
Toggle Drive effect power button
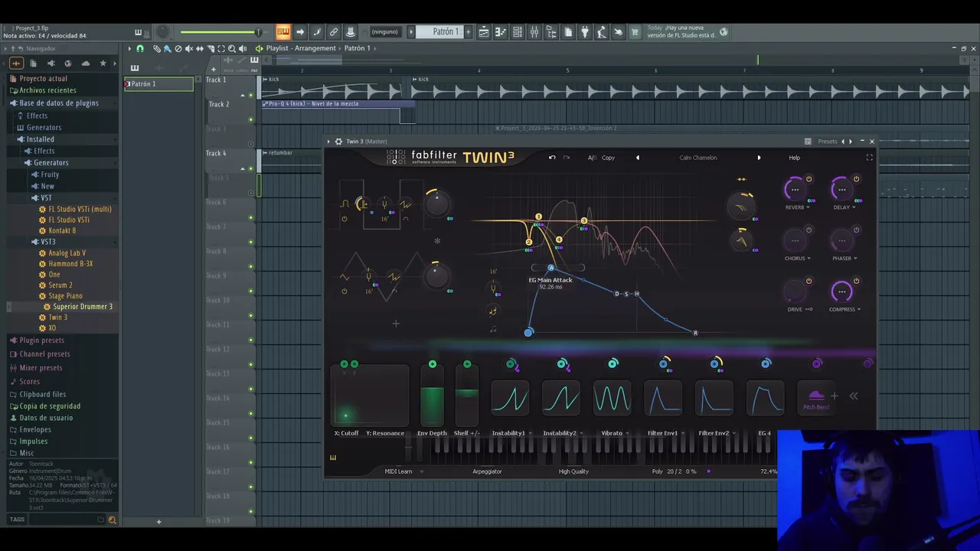[808, 282]
